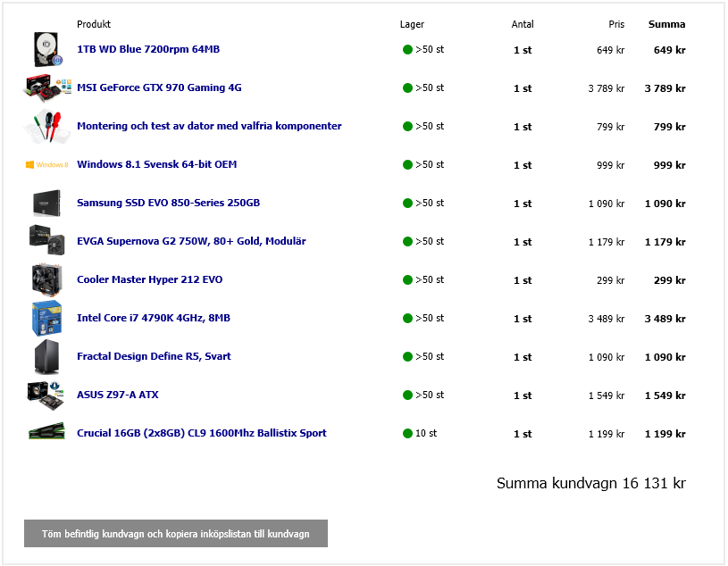Click green stock indicator for WD Blue
The image size is (728, 566).
(407, 50)
